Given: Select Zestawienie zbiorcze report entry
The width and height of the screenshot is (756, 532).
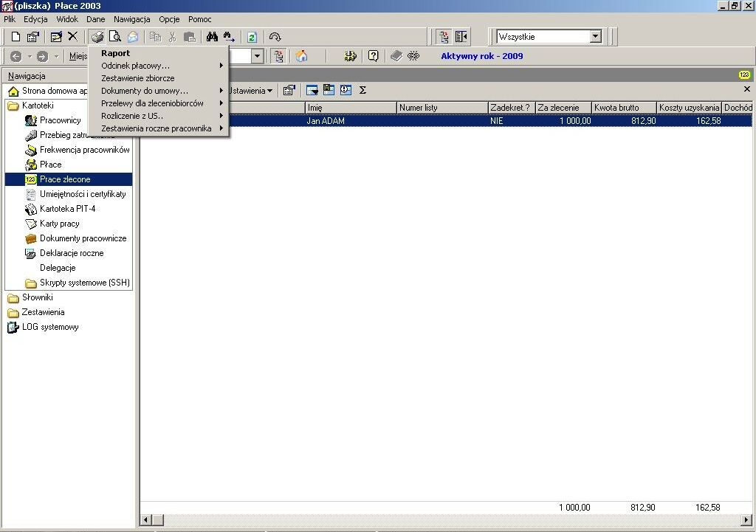Looking at the screenshot, I should 159,78.
